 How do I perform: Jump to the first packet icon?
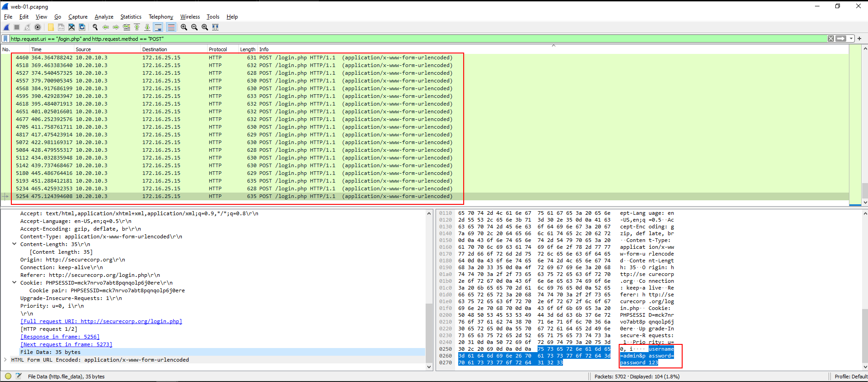137,27
